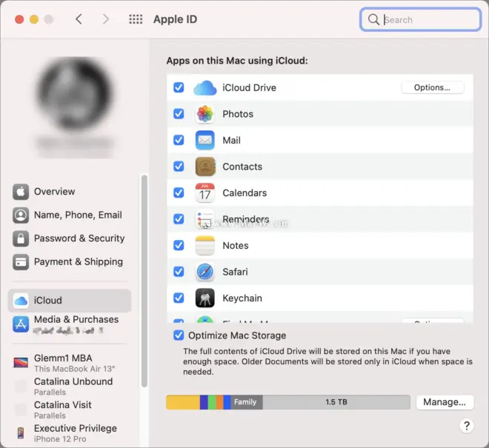The height and width of the screenshot is (448, 489).
Task: Open Password & Security settings
Action: pos(69,238)
